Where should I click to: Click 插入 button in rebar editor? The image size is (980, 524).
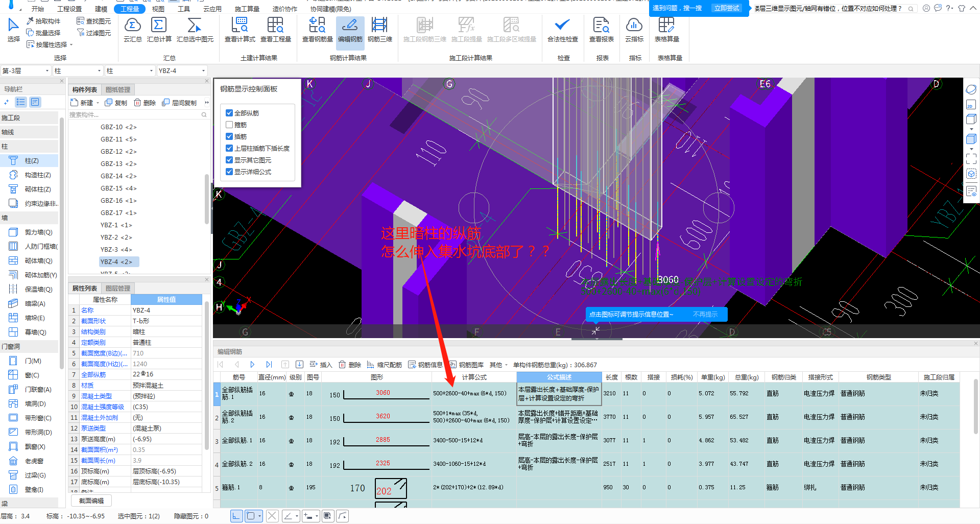321,365
